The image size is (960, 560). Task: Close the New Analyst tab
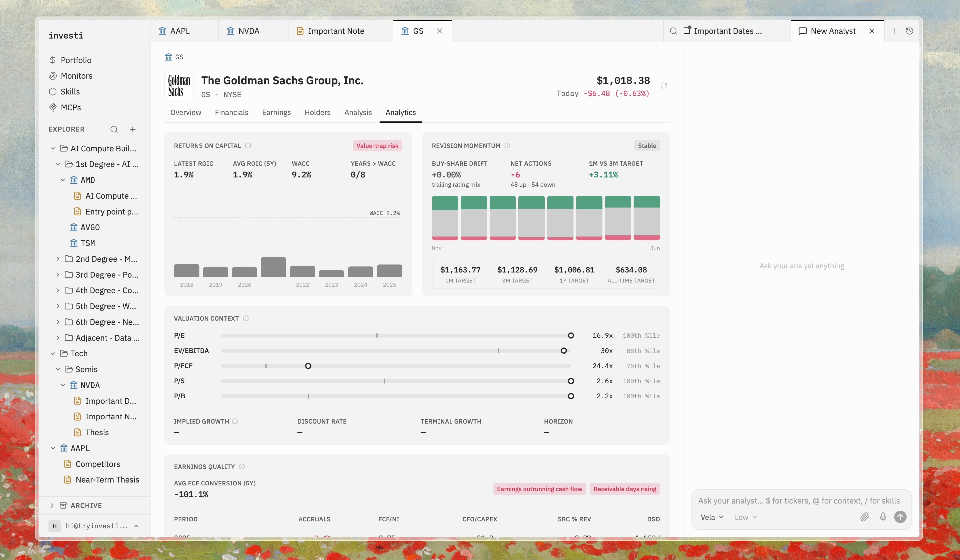872,31
